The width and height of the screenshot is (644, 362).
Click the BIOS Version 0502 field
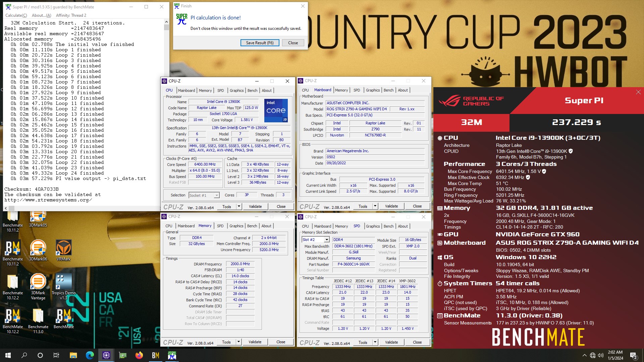[x=375, y=157]
